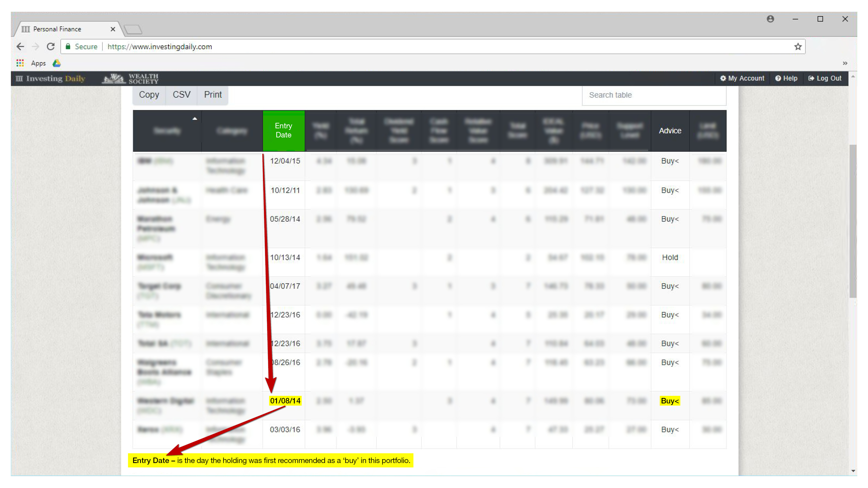This screenshot has height=488, width=868.
Task: Sort by the Entry Date header
Action: (283, 130)
